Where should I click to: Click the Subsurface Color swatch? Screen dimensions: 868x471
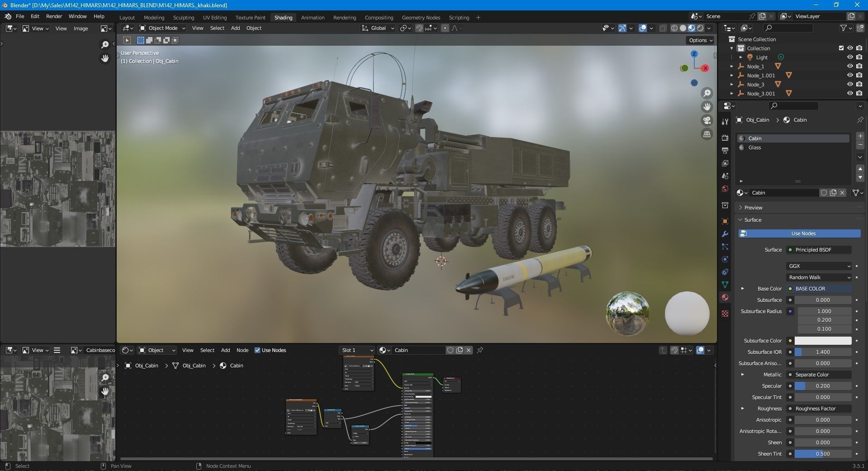823,341
